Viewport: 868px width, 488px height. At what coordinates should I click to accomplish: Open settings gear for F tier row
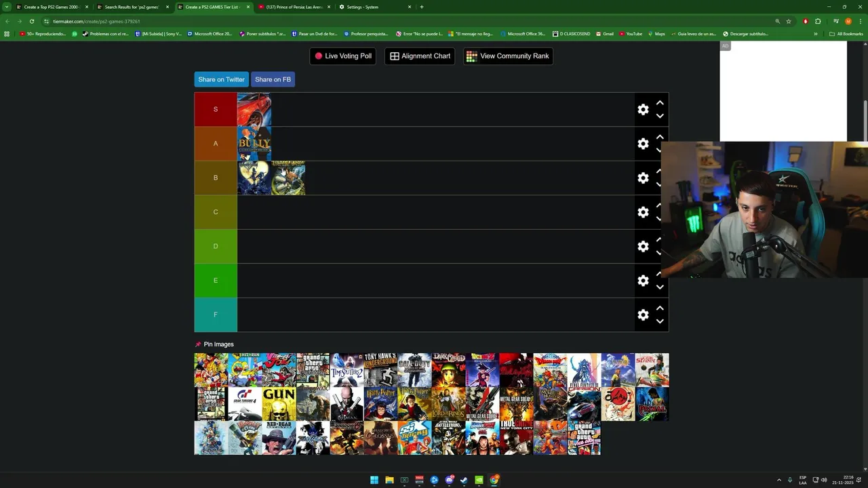pyautogui.click(x=643, y=314)
